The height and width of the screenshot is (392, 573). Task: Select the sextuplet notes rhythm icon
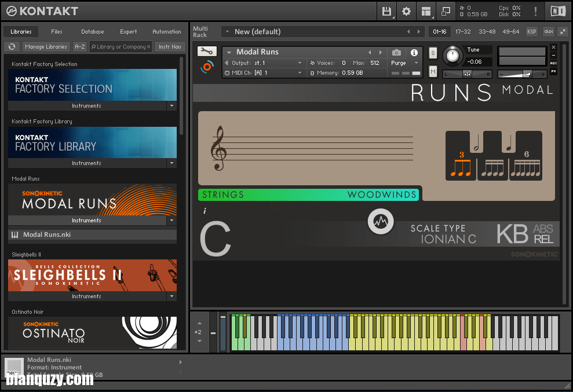point(525,164)
